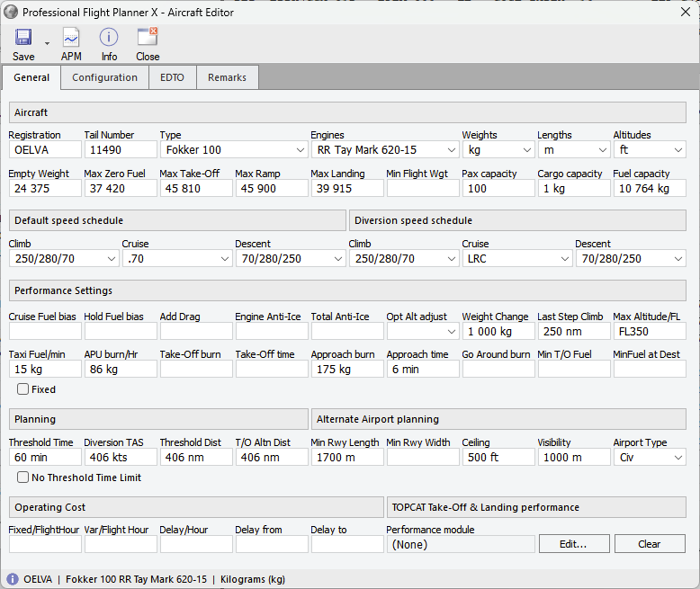Click the Clear performance module button

[x=650, y=544]
